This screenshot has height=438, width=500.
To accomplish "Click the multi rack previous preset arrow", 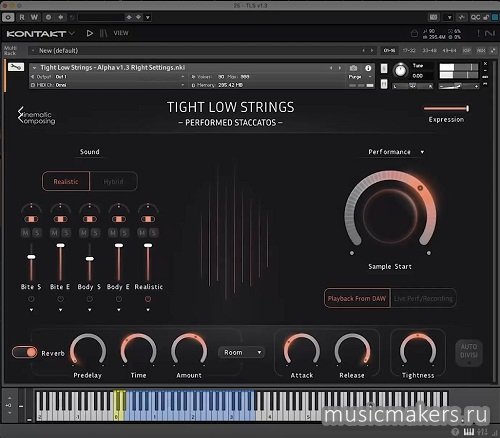I will point(363,51).
